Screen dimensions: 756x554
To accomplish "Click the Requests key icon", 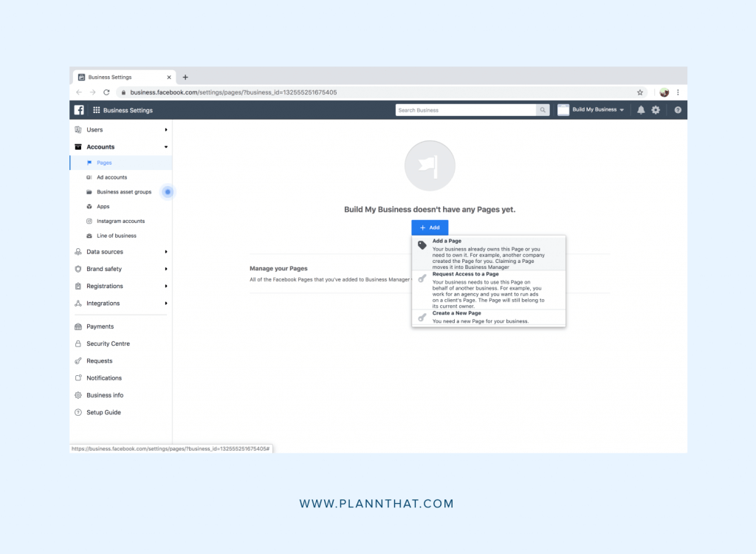I will click(x=78, y=361).
